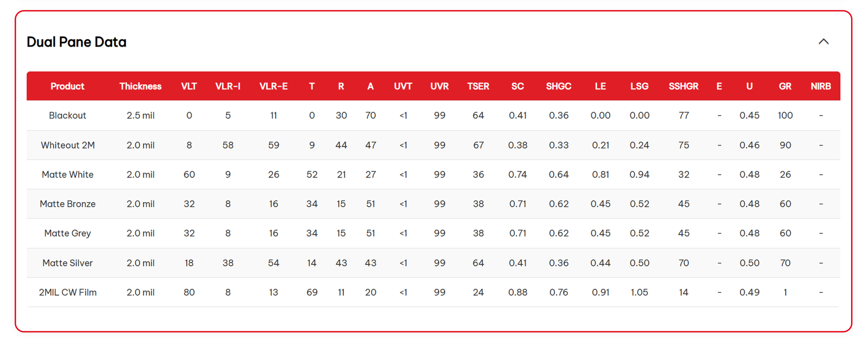This screenshot has width=868, height=339.
Task: Select the Matte Grey product name
Action: [x=67, y=233]
